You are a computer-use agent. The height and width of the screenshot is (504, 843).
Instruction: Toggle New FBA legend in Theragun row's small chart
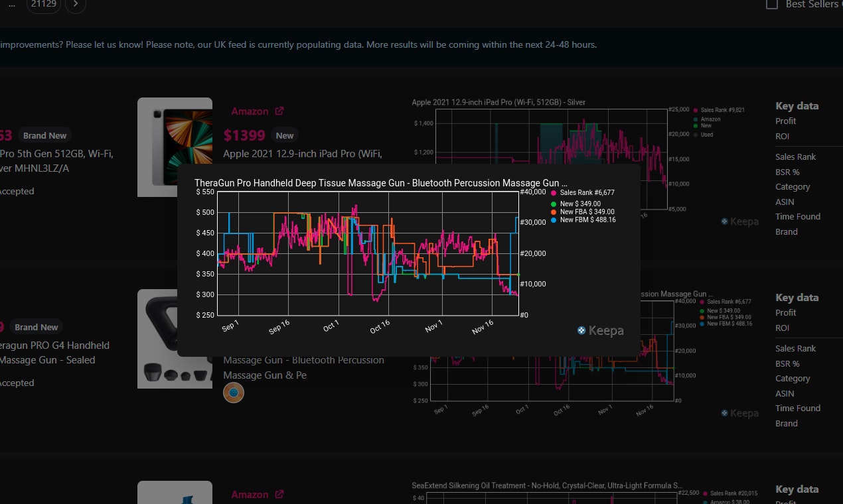(725, 317)
